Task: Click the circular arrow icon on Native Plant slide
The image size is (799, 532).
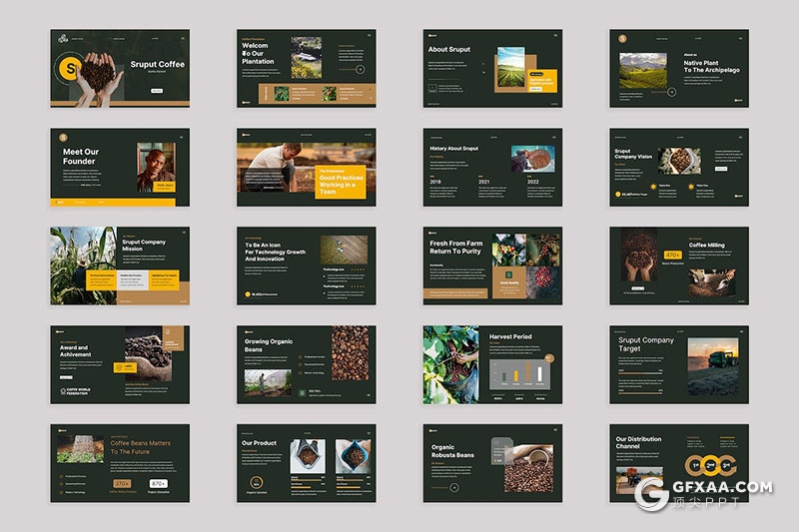Action: (x=671, y=92)
